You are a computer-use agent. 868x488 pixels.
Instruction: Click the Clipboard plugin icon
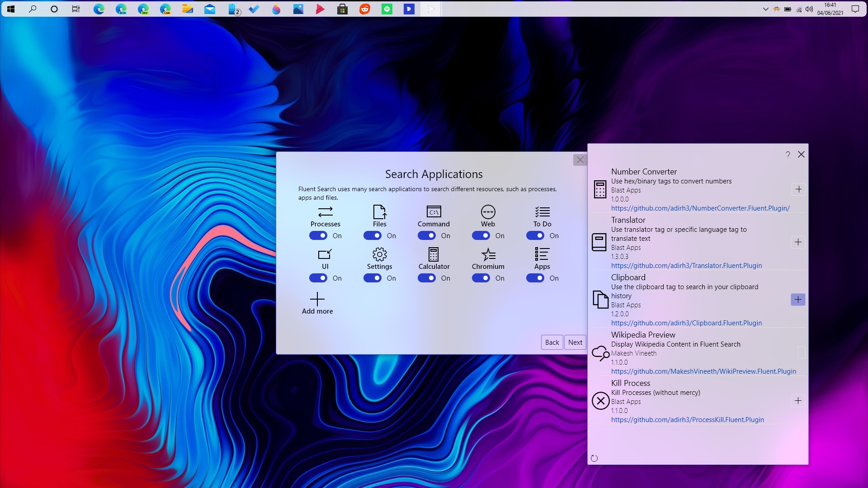600,300
